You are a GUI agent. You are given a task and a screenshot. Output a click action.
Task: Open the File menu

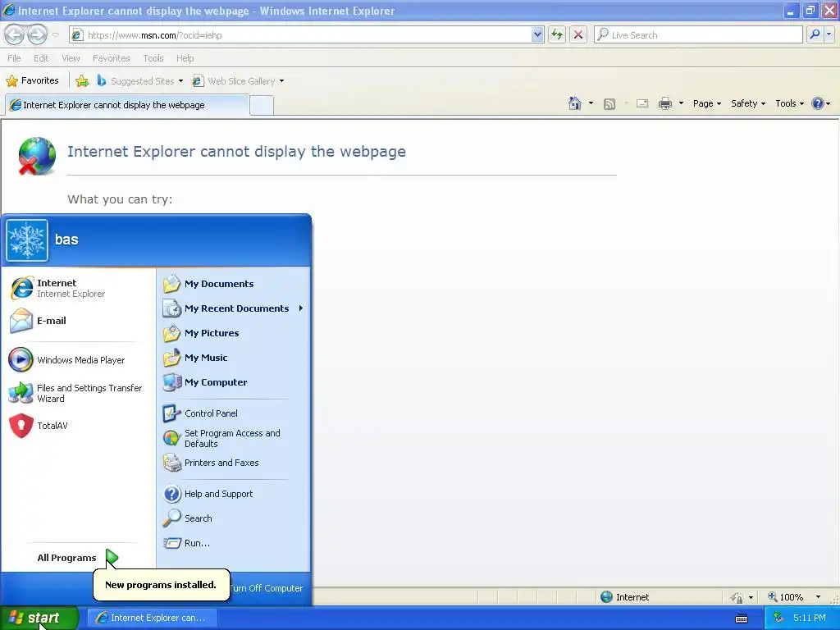15,58
